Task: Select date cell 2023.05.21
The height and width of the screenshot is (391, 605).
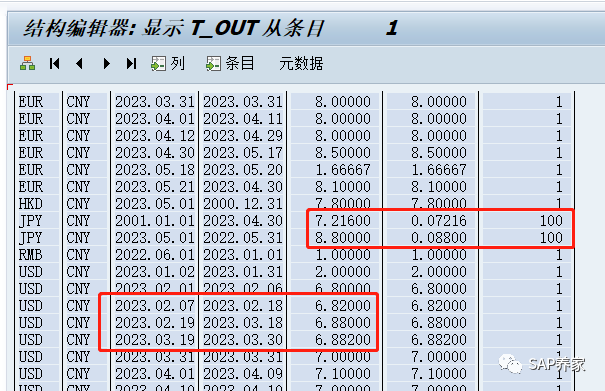Action: point(154,187)
